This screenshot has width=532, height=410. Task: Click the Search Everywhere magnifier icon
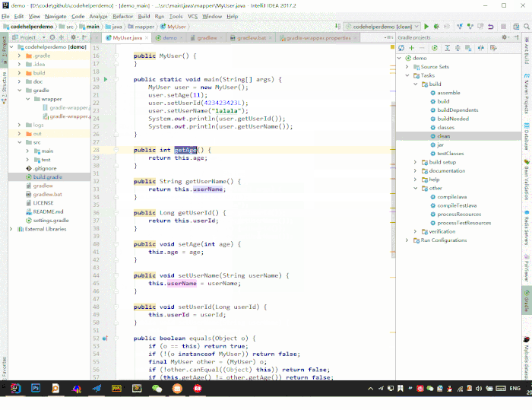[526, 27]
